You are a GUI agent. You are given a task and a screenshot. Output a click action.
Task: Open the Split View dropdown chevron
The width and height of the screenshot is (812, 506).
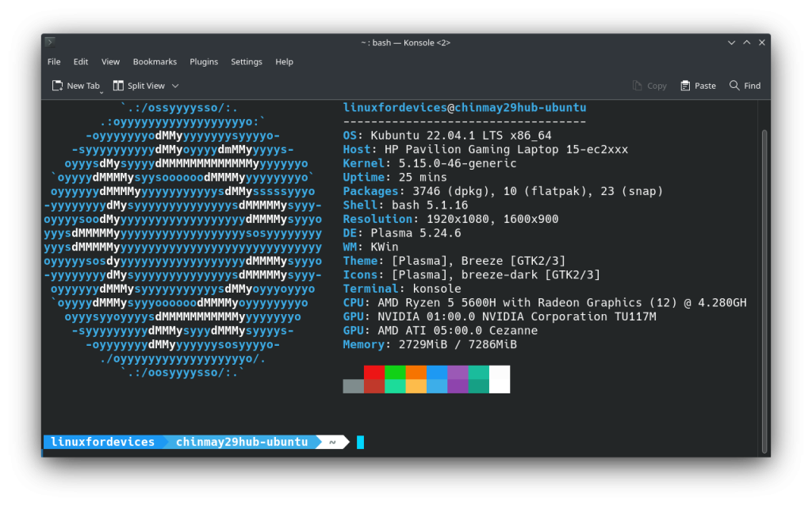tap(174, 86)
